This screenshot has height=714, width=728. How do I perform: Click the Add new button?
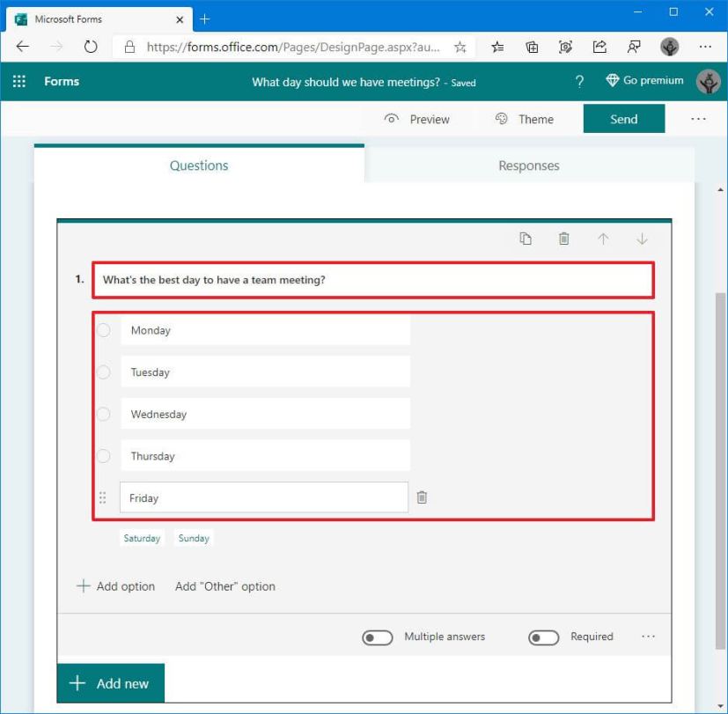pos(111,683)
